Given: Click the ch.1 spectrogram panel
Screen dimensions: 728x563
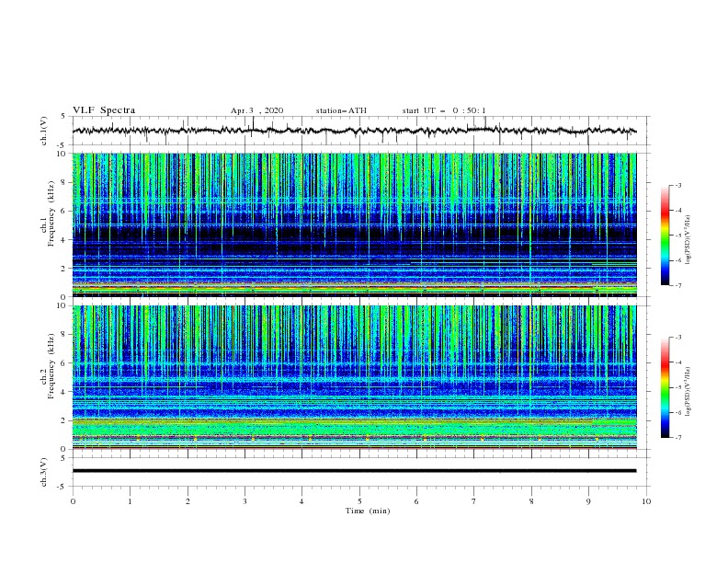Looking at the screenshot, I should point(354,224).
